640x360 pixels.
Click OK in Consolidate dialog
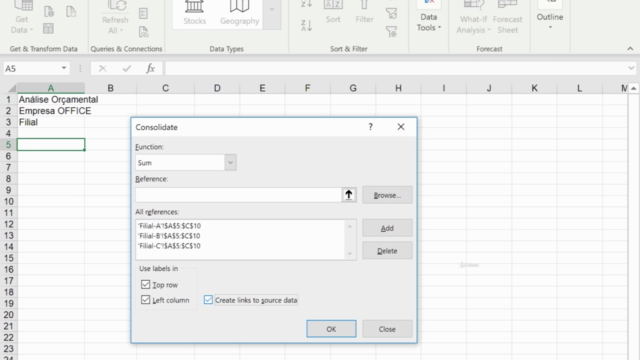pyautogui.click(x=331, y=329)
